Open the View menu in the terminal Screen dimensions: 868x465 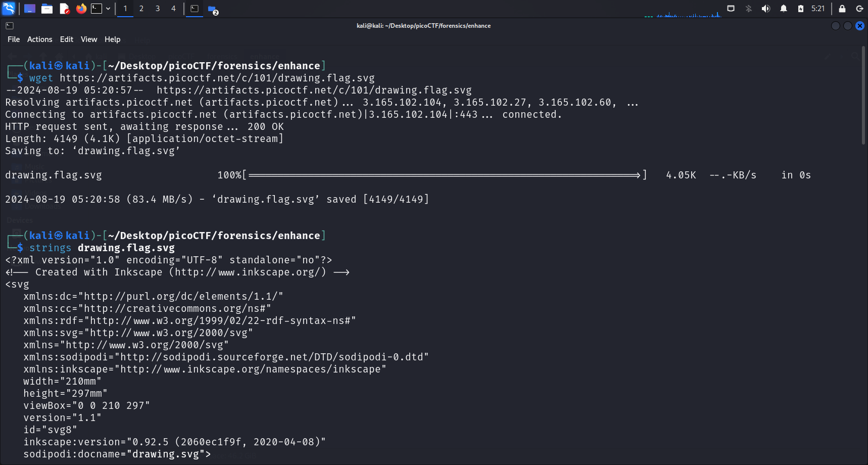pos(89,39)
